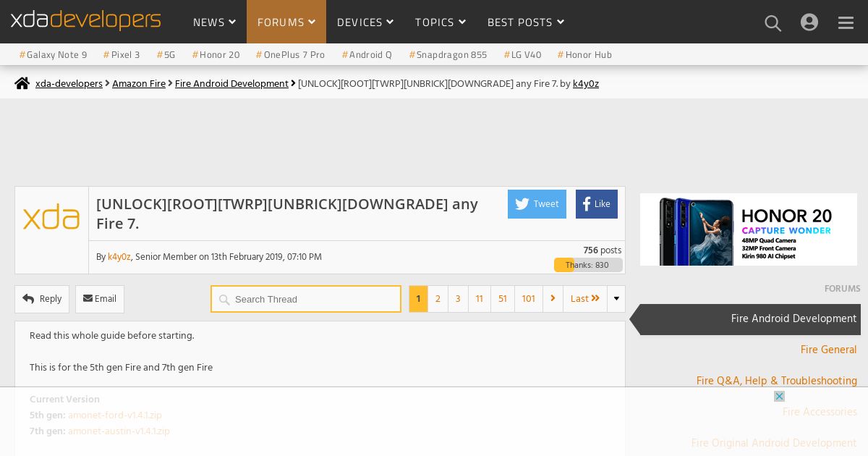The height and width of the screenshot is (456, 868).
Task: Open the pagination dropdown arrow
Action: click(x=616, y=299)
